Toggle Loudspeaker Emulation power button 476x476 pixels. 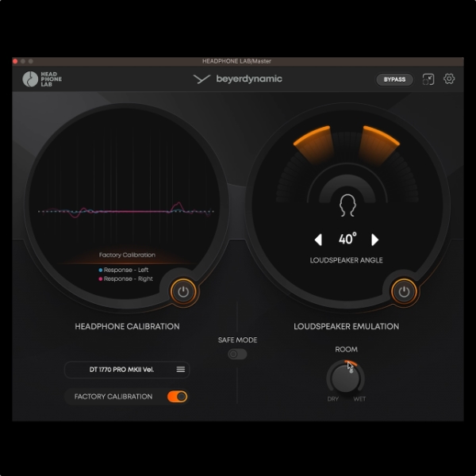[x=404, y=292]
